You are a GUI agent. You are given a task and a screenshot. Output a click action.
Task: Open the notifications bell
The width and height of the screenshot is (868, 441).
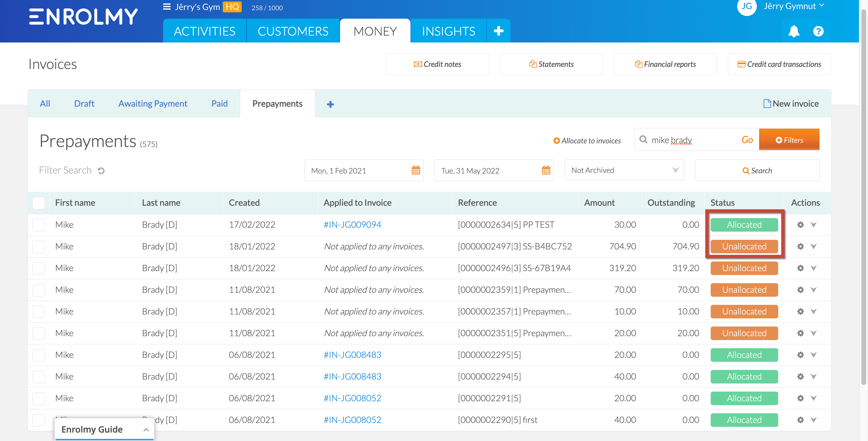pyautogui.click(x=794, y=31)
